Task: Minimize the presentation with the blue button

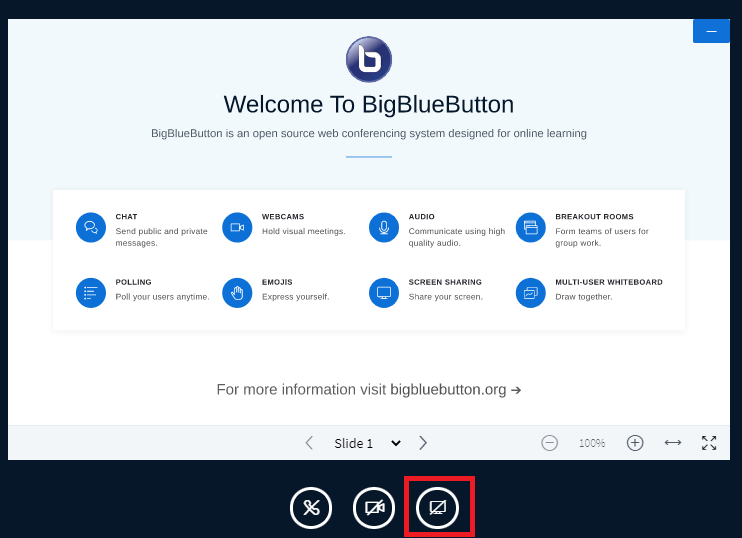Action: pyautogui.click(x=711, y=31)
